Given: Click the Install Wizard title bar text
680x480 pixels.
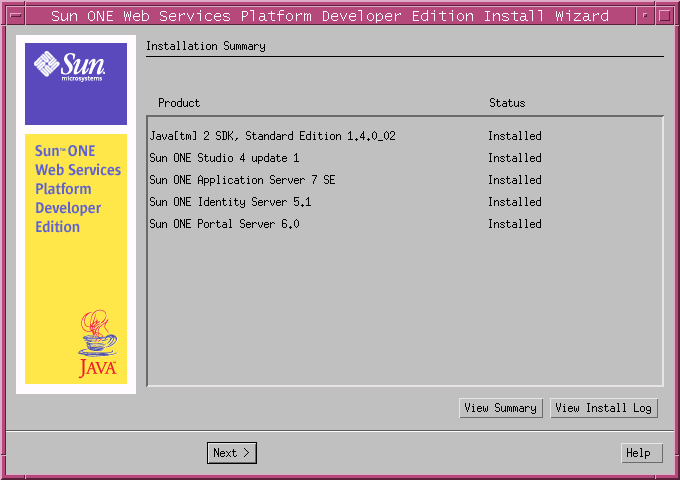Looking at the screenshot, I should tap(330, 16).
